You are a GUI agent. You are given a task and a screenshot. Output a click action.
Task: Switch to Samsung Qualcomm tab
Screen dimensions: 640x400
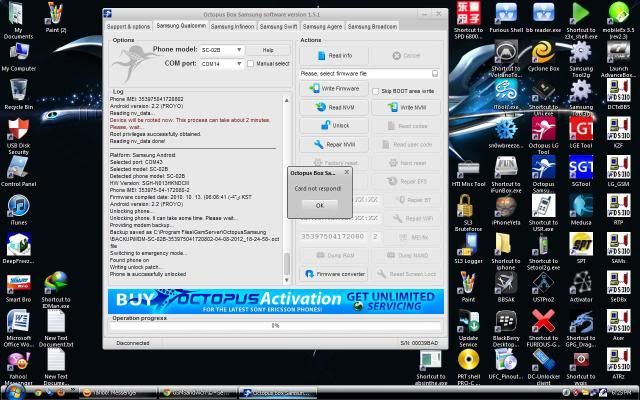[x=181, y=26]
